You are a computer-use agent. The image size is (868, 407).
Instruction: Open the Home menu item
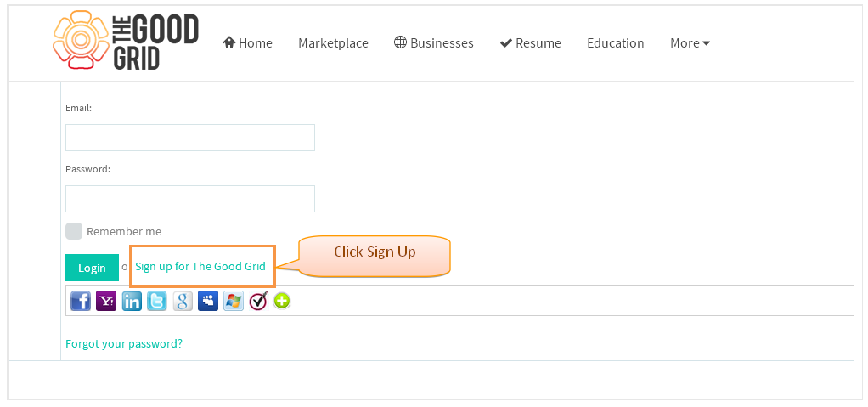click(x=247, y=43)
